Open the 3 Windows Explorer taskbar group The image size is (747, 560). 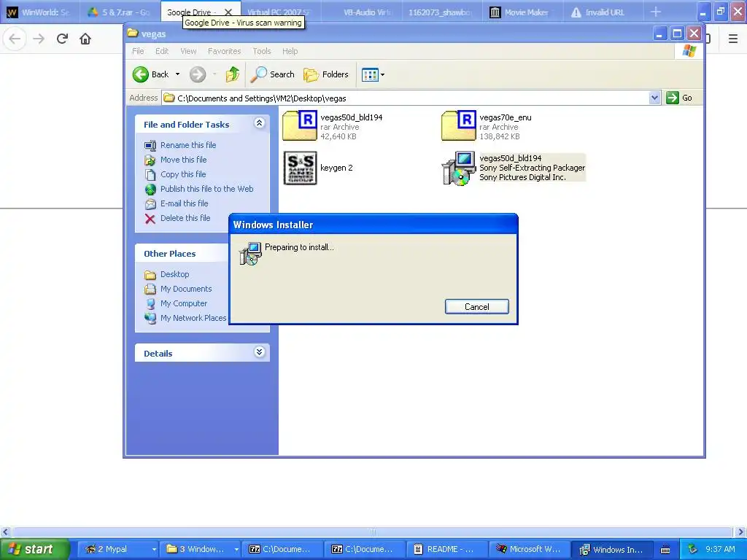coord(200,550)
